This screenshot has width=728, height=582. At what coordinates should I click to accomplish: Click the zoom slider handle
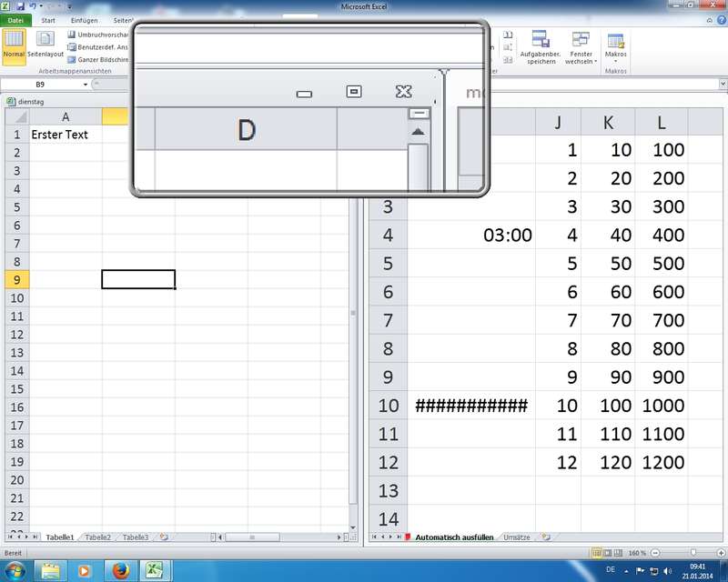(x=693, y=552)
